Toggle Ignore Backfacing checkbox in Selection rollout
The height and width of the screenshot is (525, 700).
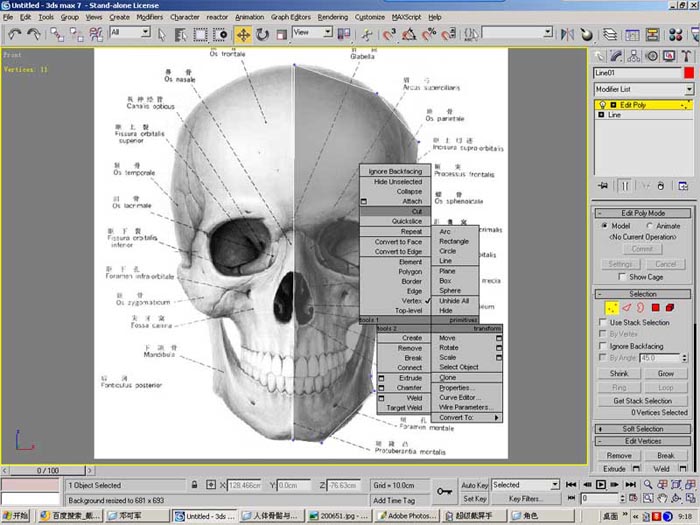point(603,346)
